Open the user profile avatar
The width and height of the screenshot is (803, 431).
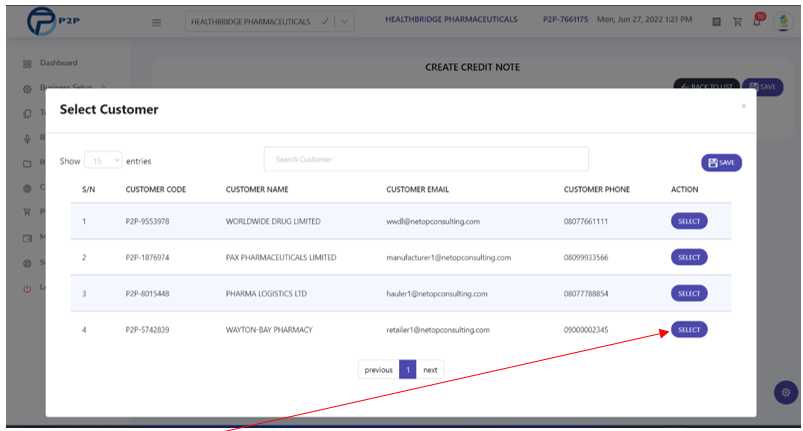tap(783, 21)
